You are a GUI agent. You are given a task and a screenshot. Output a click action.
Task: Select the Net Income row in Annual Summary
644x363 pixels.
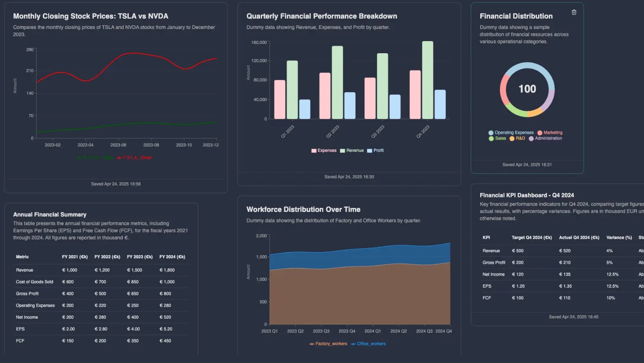coord(101,317)
